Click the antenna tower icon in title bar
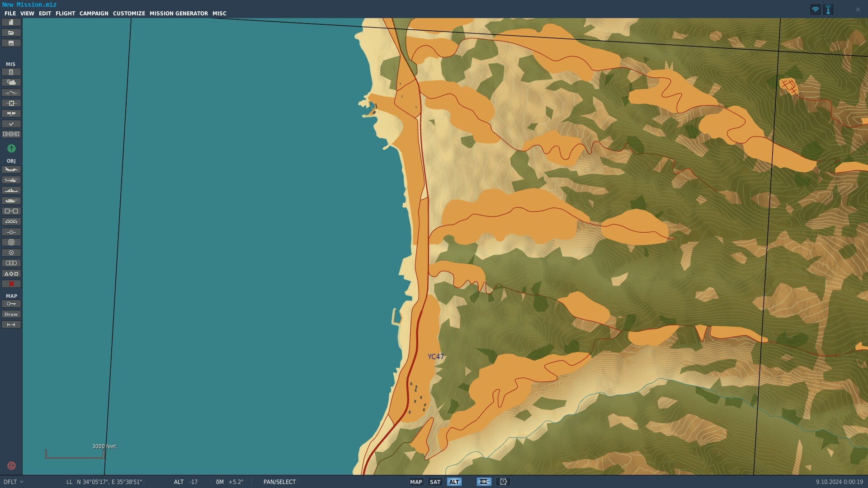The height and width of the screenshot is (488, 868). coord(828,9)
